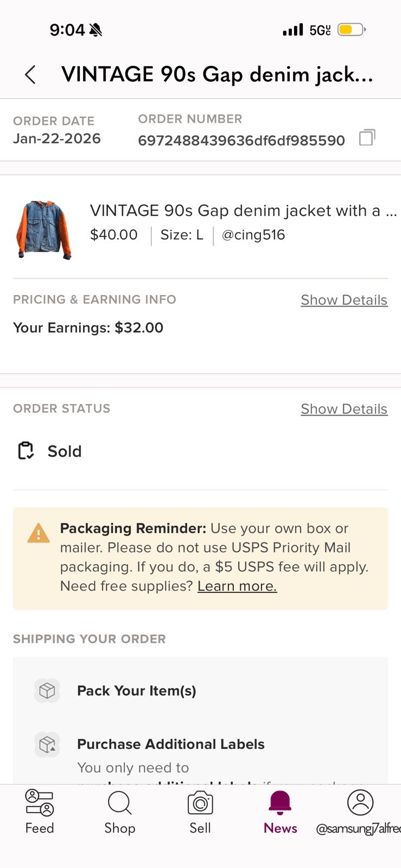Open the Learn more link
Image resolution: width=401 pixels, height=868 pixels.
tap(237, 586)
